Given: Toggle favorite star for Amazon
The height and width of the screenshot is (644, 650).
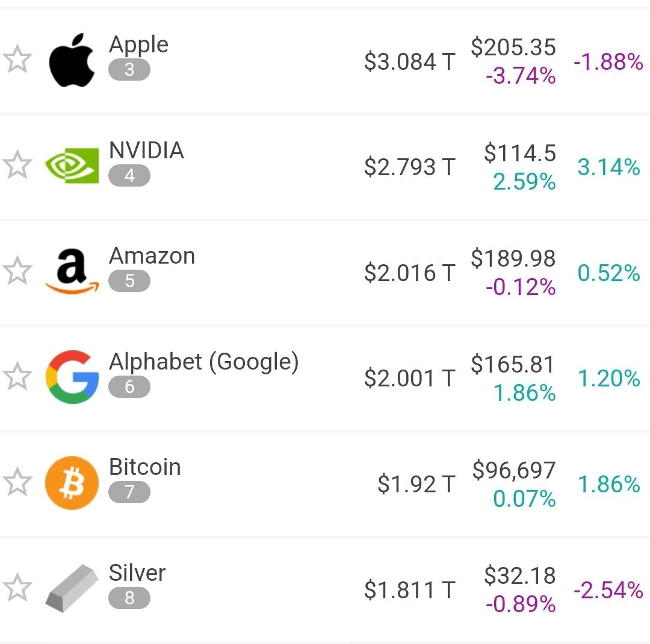Looking at the screenshot, I should point(17,271).
